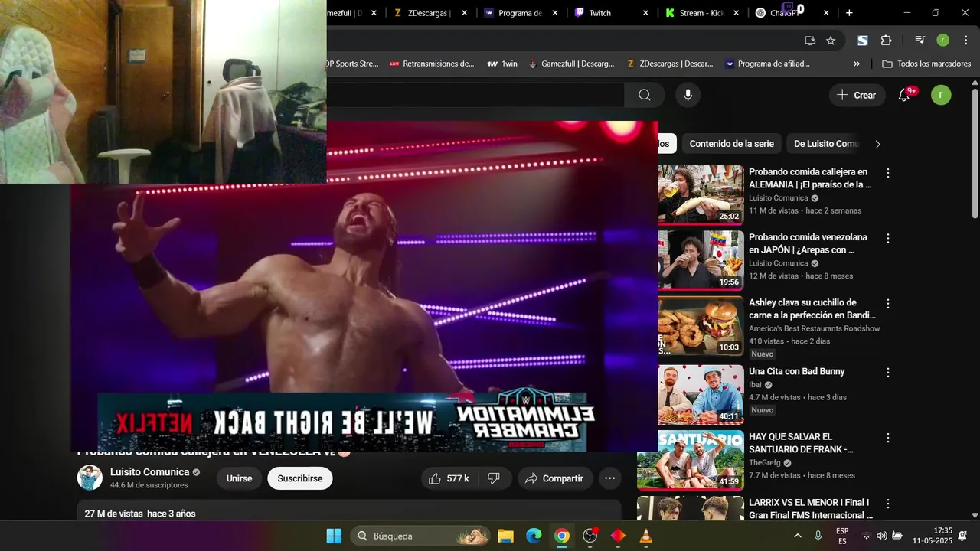Open options for Una Cita con Bad Bunny
This screenshot has height=551, width=980.
point(888,373)
